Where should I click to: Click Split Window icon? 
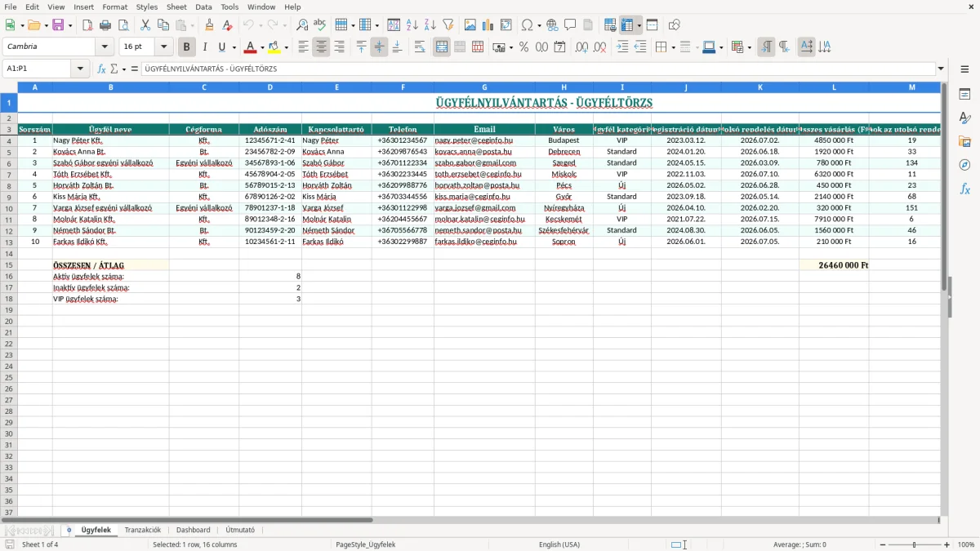point(653,25)
